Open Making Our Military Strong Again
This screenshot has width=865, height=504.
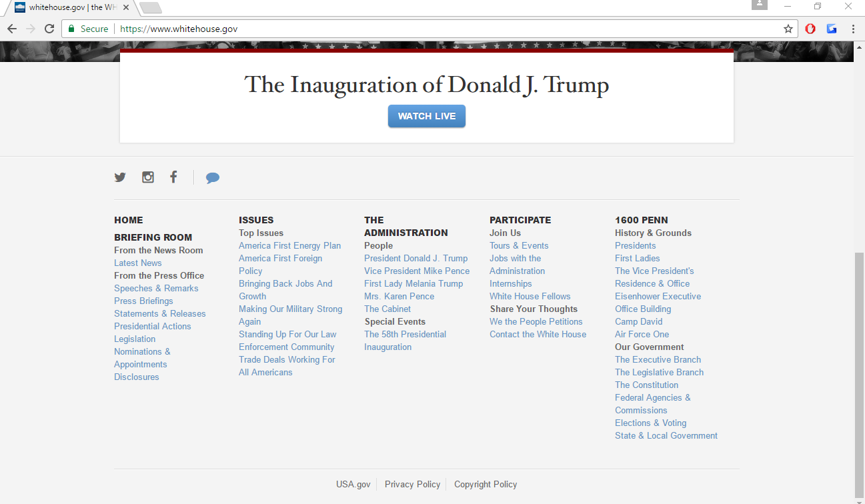(291, 315)
